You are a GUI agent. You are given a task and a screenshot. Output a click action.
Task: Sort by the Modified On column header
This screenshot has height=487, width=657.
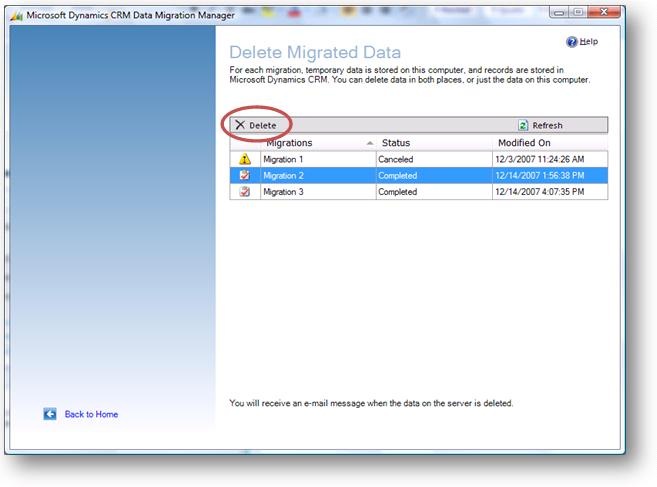tap(526, 143)
